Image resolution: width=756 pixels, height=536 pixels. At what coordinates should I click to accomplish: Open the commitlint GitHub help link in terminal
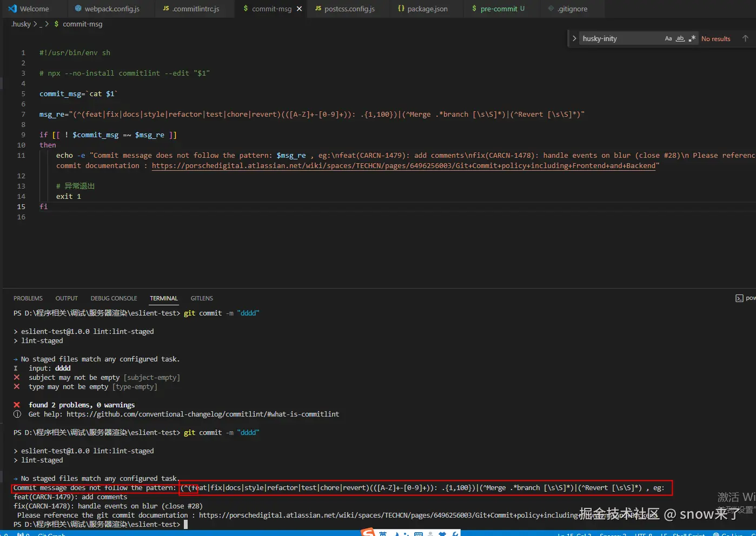pyautogui.click(x=203, y=414)
